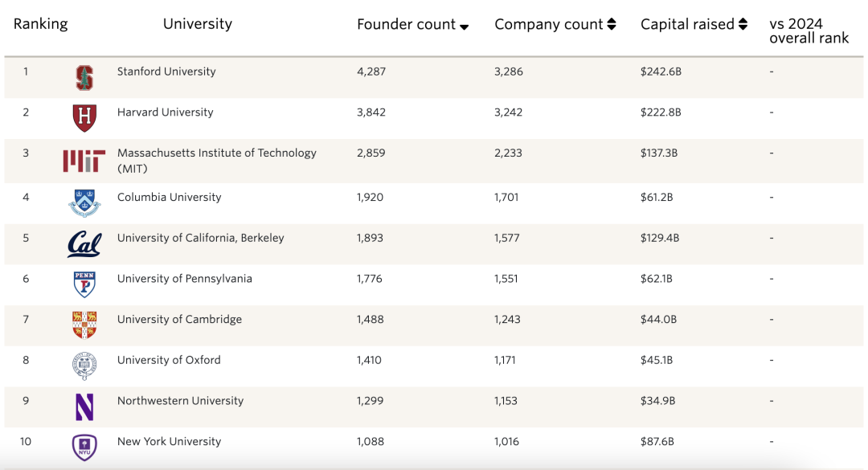Click the Cal Berkeley logo icon
Viewport: 868px width, 470px height.
(x=84, y=243)
